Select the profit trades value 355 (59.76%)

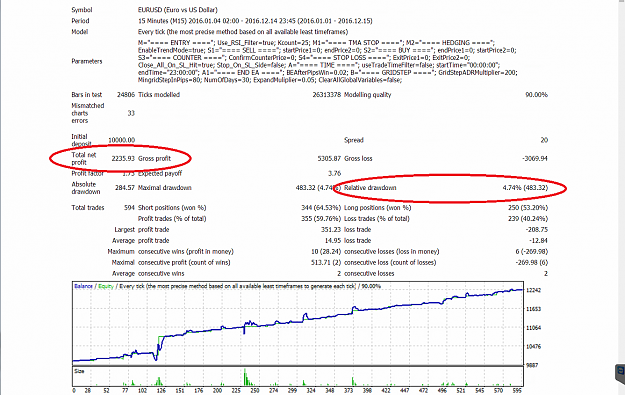point(321,219)
